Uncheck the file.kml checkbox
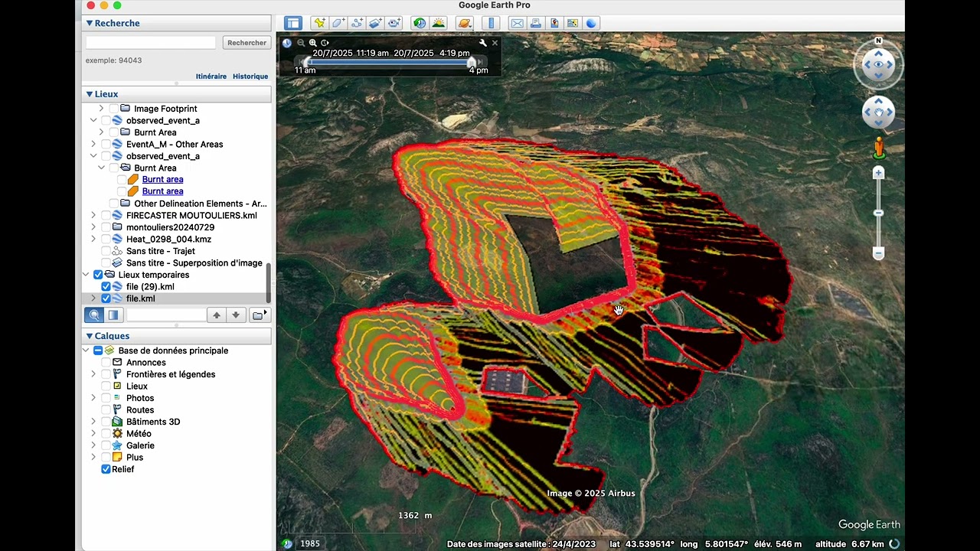 (x=106, y=298)
